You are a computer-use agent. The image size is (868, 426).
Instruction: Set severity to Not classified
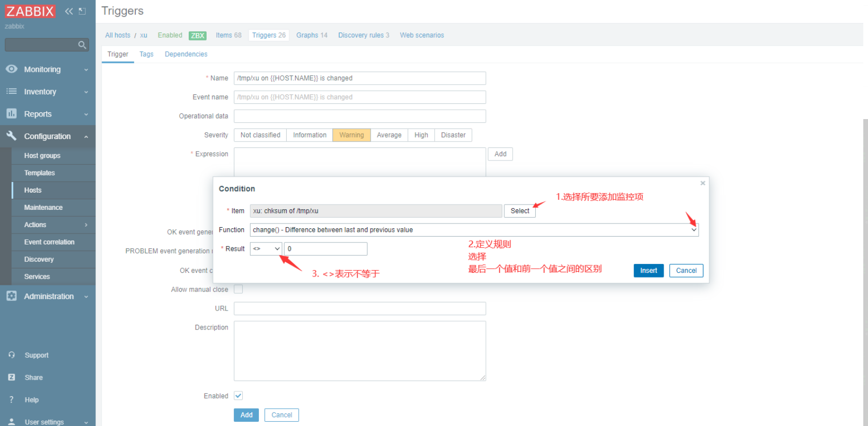tap(260, 135)
